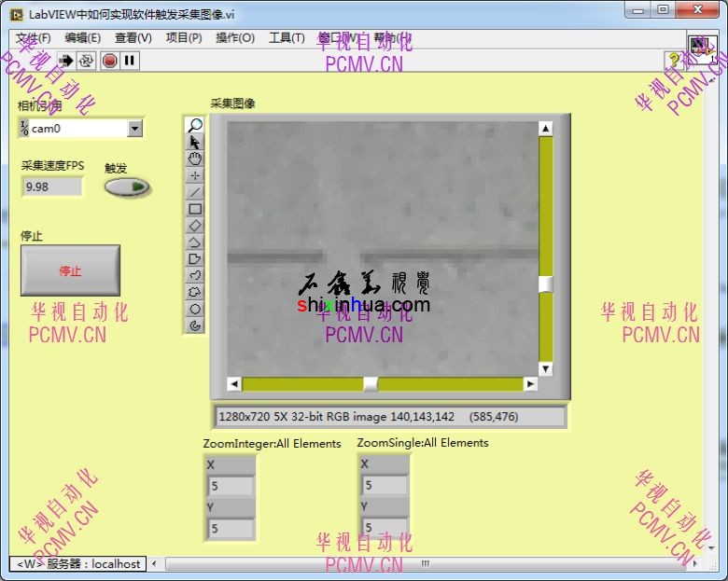This screenshot has width=728, height=581.
Task: Click the image info bar '1280x720 5X 32-bit RGB image'
Action: pyautogui.click(x=390, y=416)
